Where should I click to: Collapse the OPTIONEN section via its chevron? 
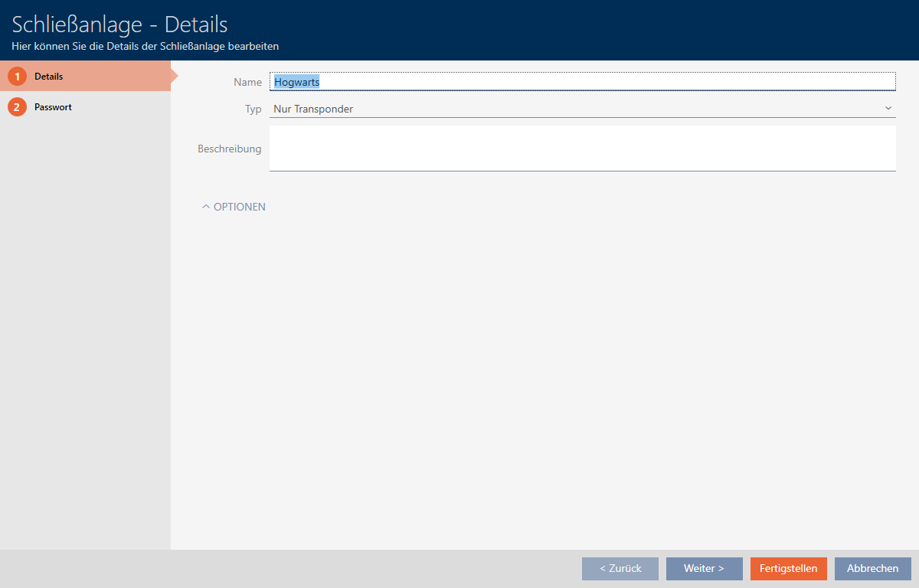pyautogui.click(x=205, y=207)
